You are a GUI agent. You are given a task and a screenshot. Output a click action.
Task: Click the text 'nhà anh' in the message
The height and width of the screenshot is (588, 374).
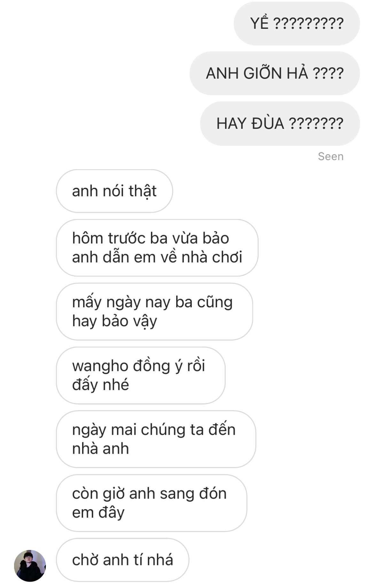[100, 449]
